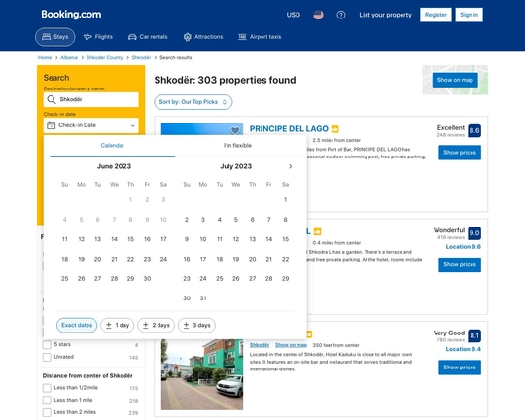Open the Sort by Our Top Picks dropdown
This screenshot has width=525, height=420.
click(x=193, y=102)
